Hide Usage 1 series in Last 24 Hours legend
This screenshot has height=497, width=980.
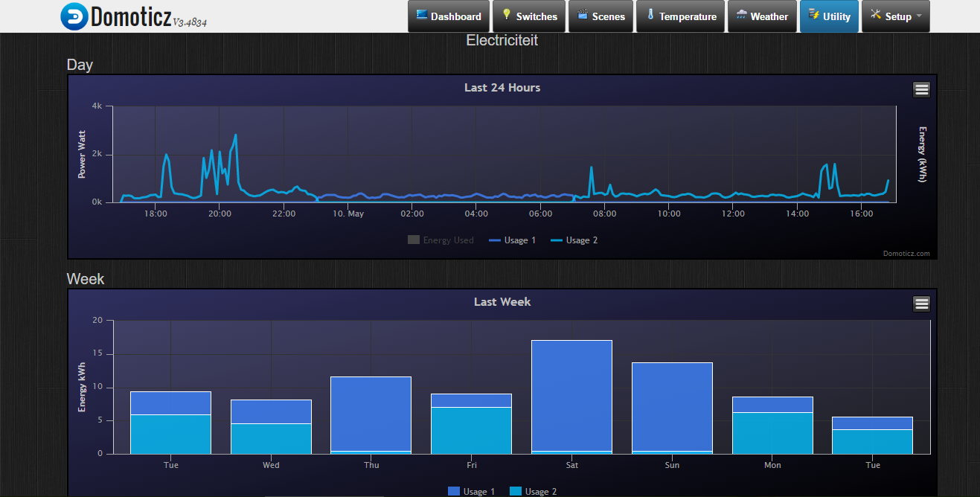pos(512,240)
